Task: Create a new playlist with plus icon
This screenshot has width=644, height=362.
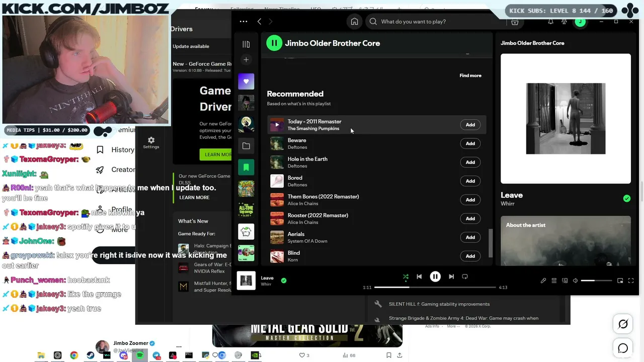Action: pos(246,60)
